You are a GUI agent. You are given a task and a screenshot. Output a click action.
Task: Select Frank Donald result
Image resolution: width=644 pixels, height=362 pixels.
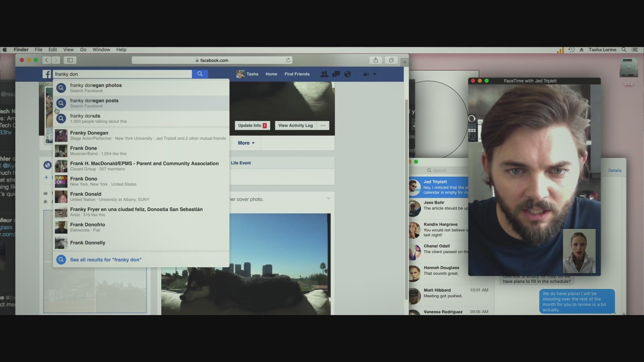[141, 196]
